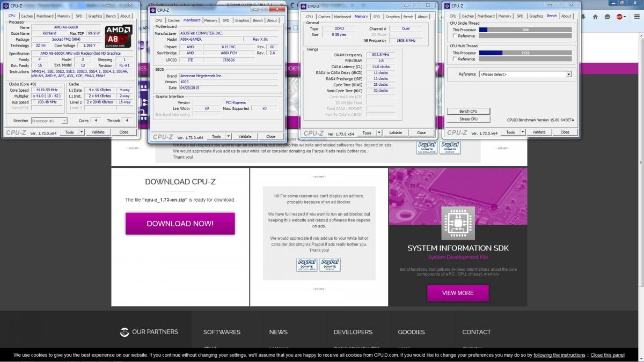This screenshot has width=644, height=362.
Task: Click PayPal Donate US Dollars in the center ad box
Action: coord(307,264)
